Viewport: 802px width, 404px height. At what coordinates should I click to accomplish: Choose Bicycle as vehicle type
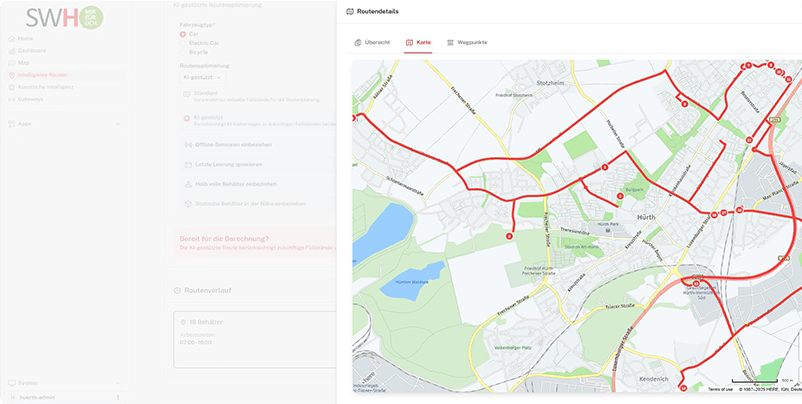(x=182, y=53)
